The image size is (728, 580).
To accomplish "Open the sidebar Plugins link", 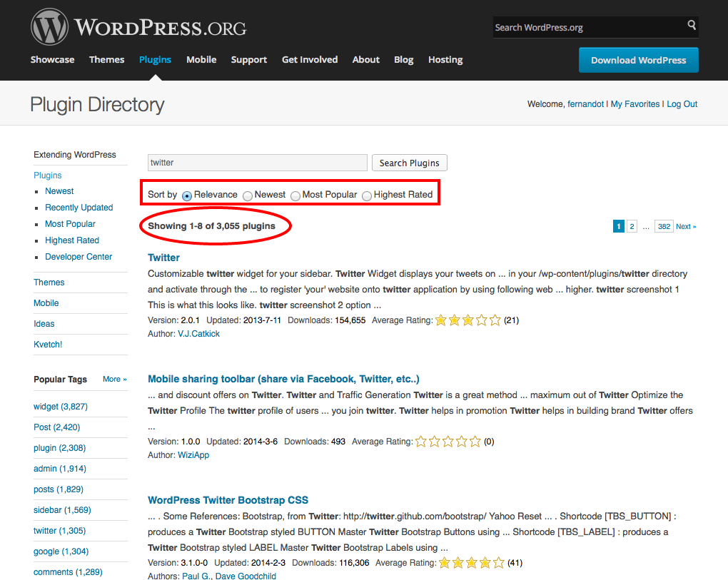I will pyautogui.click(x=47, y=175).
